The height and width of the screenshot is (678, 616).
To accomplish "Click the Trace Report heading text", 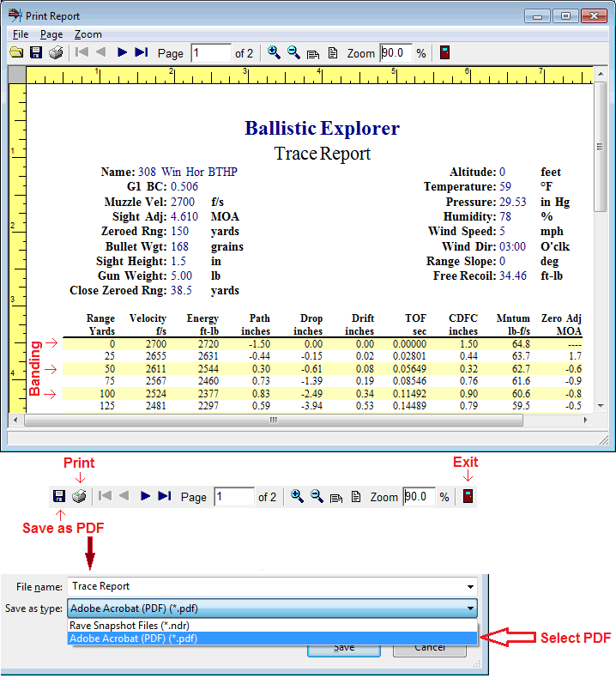I will pyautogui.click(x=322, y=154).
